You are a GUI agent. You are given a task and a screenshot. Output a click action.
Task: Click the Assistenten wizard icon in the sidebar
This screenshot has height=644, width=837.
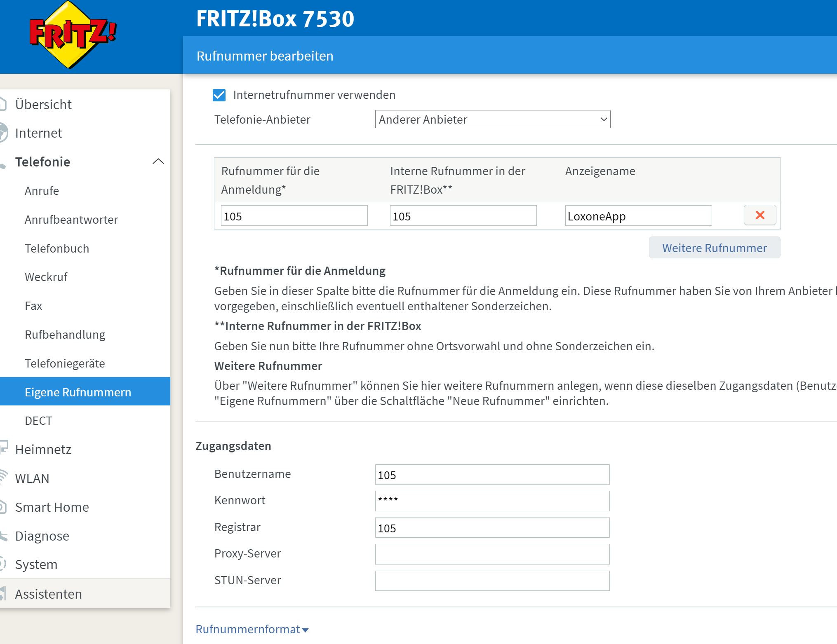pos(3,594)
